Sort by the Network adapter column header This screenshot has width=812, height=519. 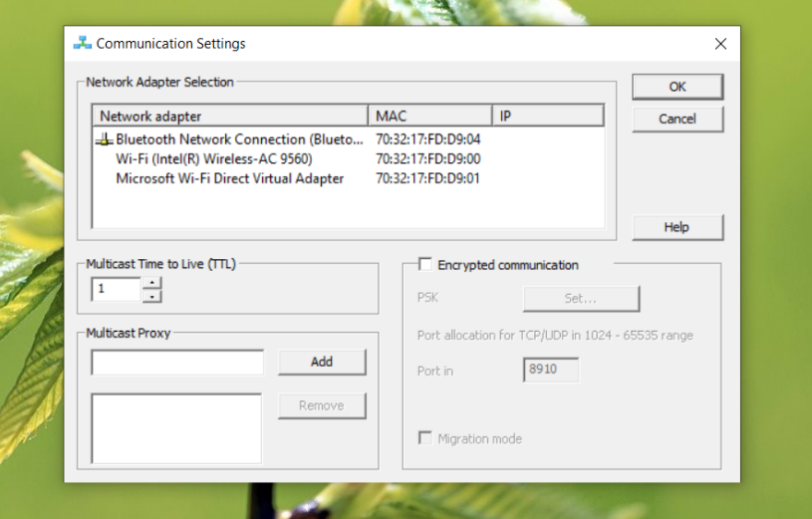pyautogui.click(x=230, y=116)
